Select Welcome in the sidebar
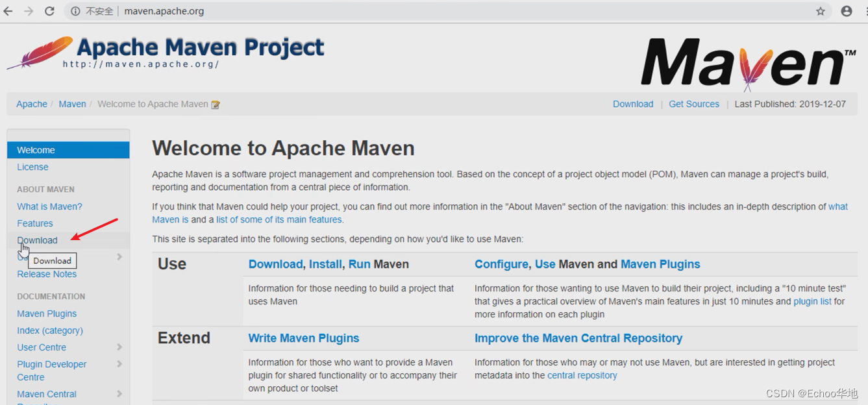Viewport: 868px width, 405px height. pos(68,150)
